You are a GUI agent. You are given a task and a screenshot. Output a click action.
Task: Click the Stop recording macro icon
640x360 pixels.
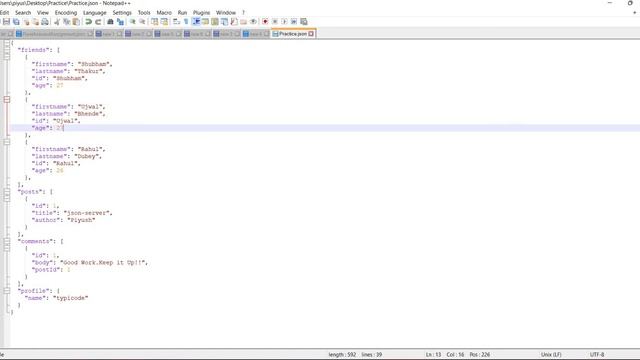click(x=275, y=21)
